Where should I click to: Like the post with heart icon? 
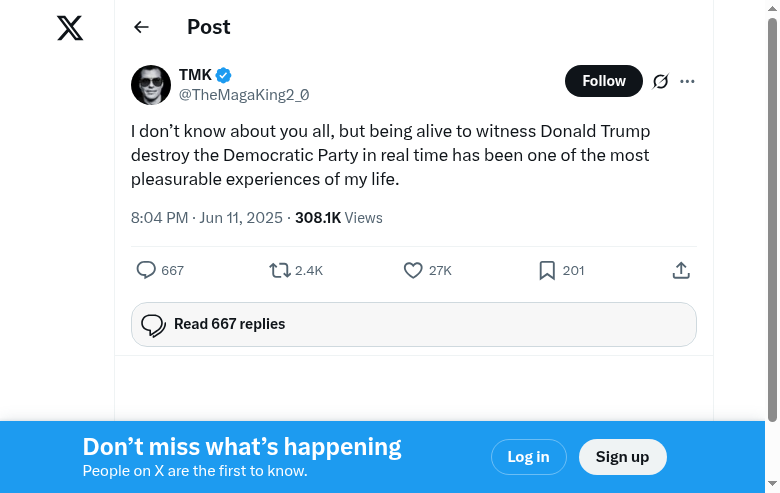point(413,270)
